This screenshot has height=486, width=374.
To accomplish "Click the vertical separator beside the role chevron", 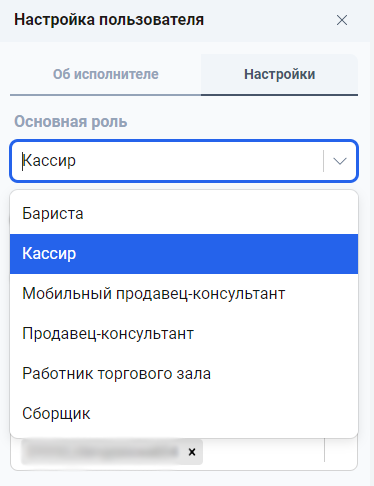I will click(323, 161).
